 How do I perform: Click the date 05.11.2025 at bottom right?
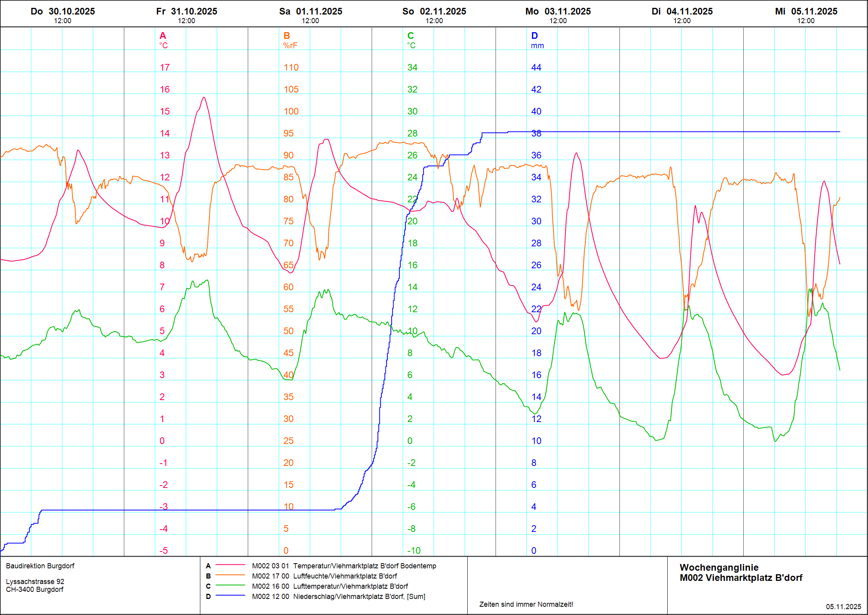click(843, 607)
